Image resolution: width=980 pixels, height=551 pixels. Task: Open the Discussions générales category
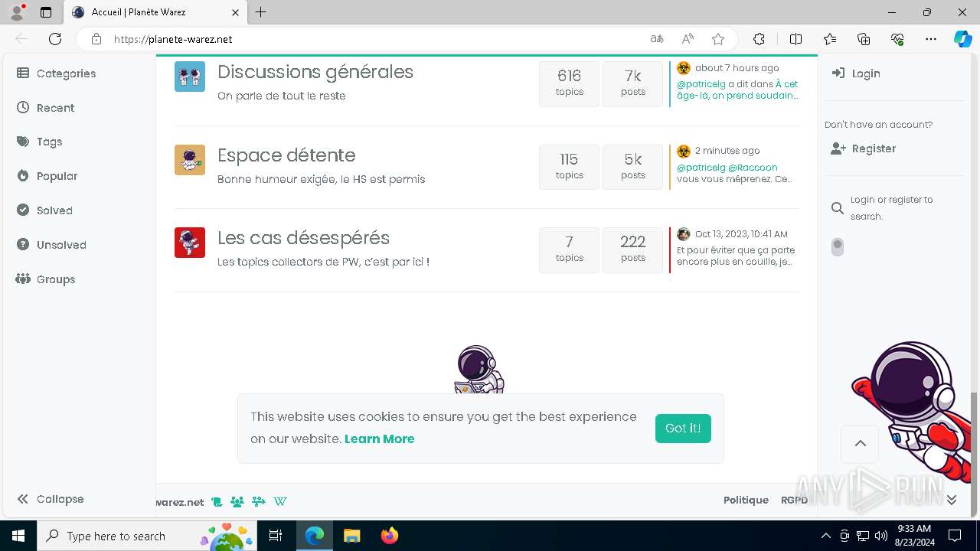point(315,72)
